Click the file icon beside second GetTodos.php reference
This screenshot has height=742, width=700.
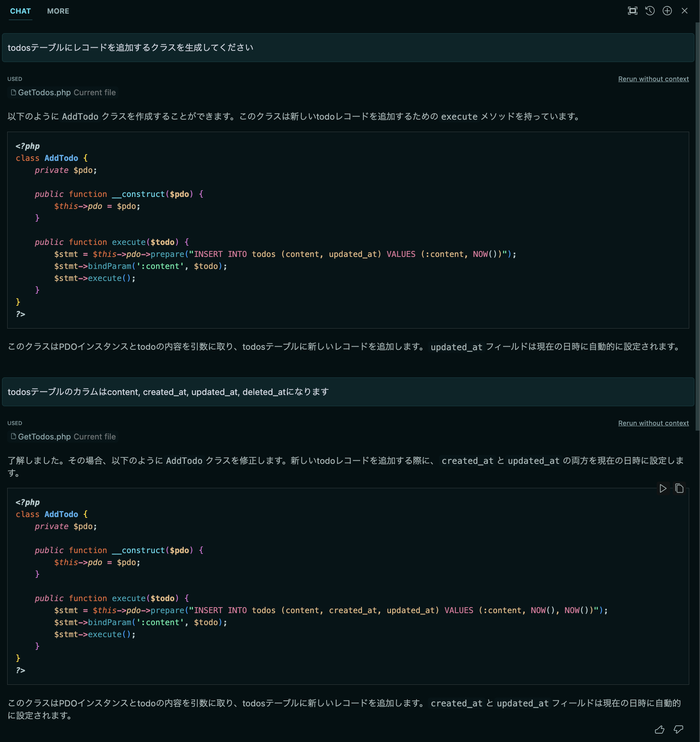click(x=13, y=437)
